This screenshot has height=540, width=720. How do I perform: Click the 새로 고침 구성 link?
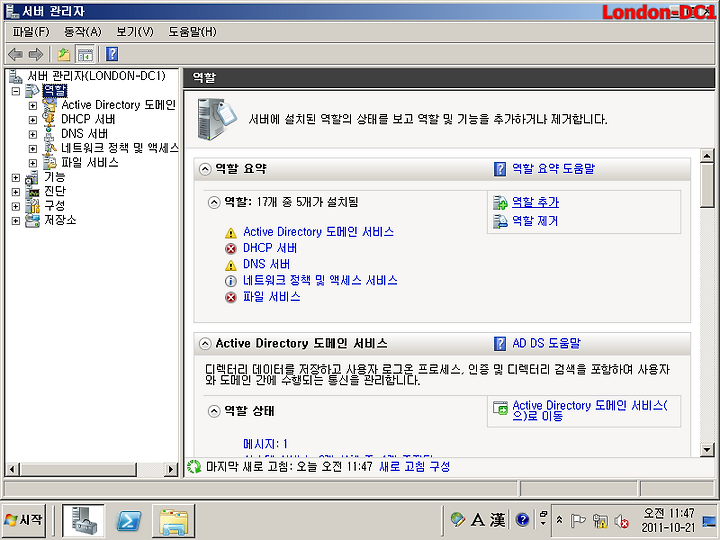[x=415, y=467]
